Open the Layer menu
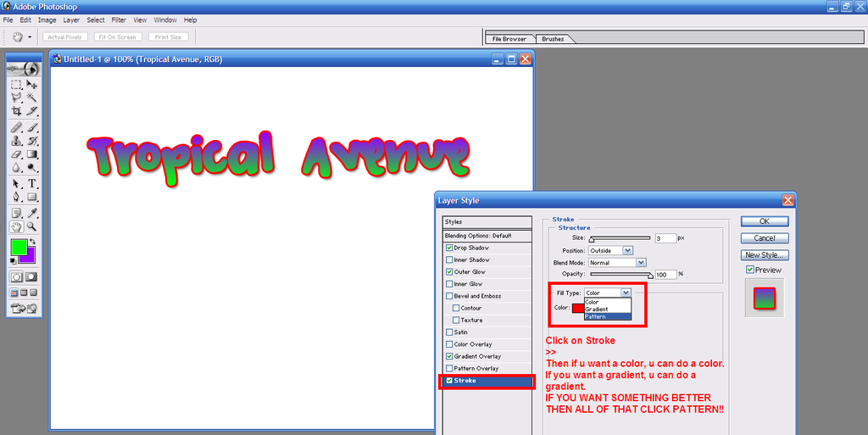868x435 pixels. pos(71,20)
